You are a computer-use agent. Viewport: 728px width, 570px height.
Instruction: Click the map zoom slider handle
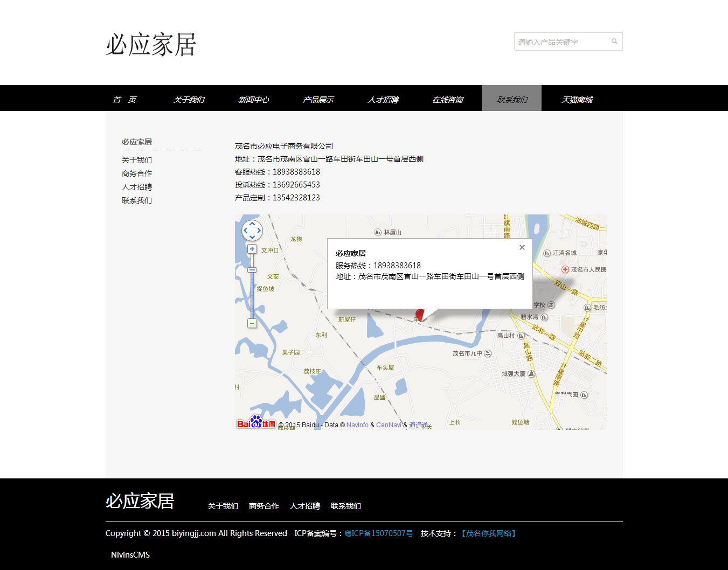coord(252,269)
